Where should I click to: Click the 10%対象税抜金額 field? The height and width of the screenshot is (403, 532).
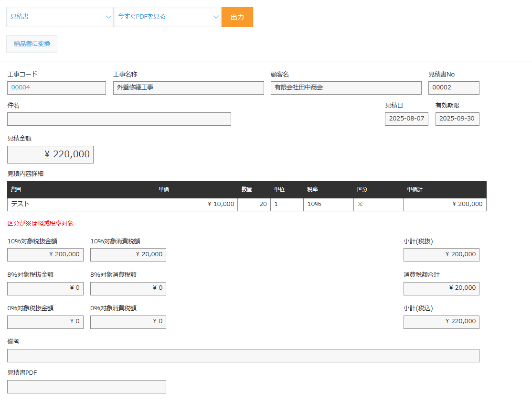tap(45, 255)
